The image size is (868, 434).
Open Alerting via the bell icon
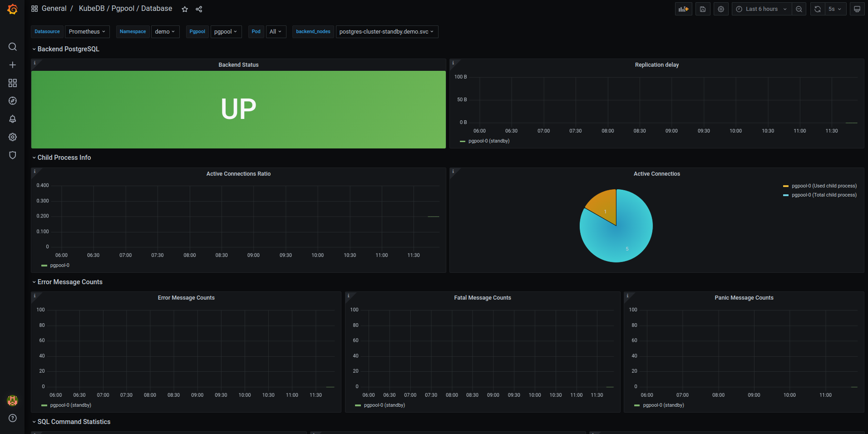(12, 119)
